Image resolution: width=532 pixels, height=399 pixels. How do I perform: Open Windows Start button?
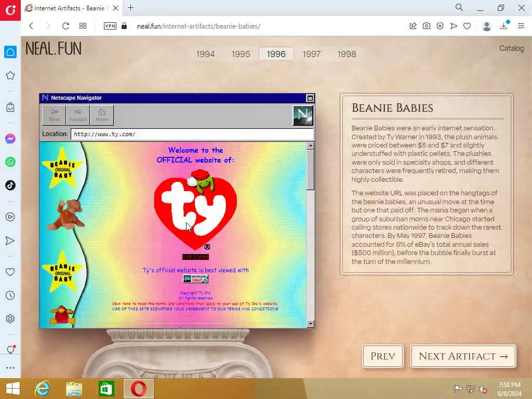(x=13, y=389)
